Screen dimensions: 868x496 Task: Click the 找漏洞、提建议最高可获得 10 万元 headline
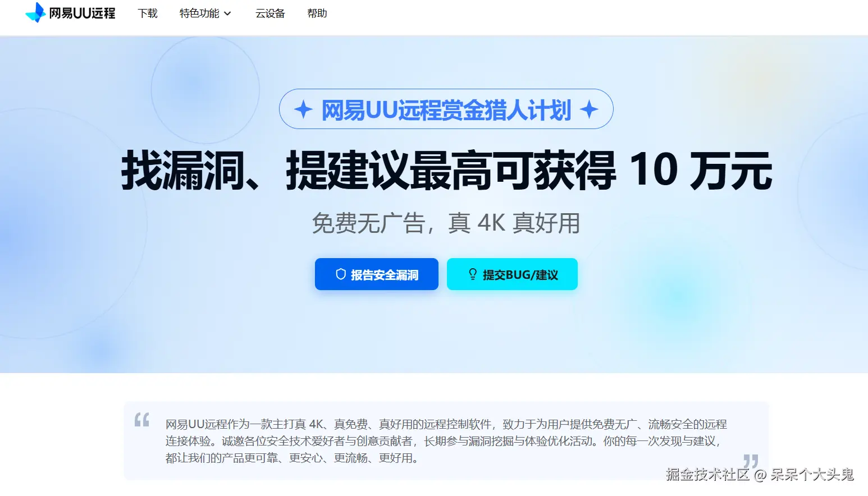(446, 171)
